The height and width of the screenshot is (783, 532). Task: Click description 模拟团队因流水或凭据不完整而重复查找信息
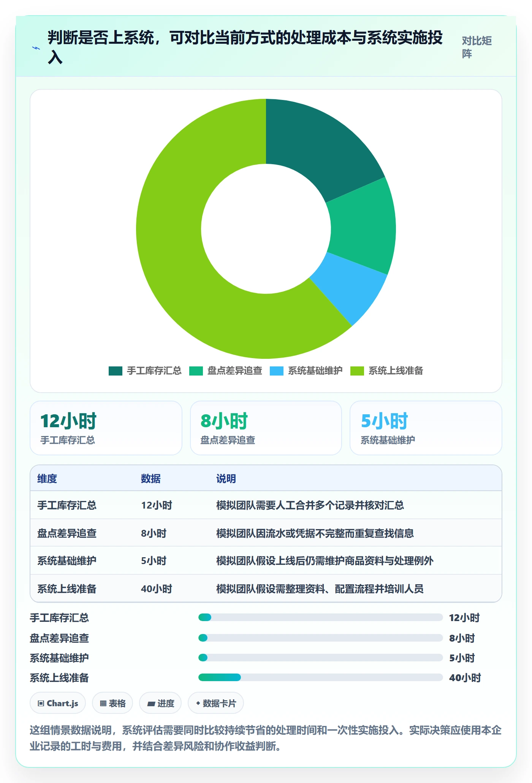coord(315,533)
